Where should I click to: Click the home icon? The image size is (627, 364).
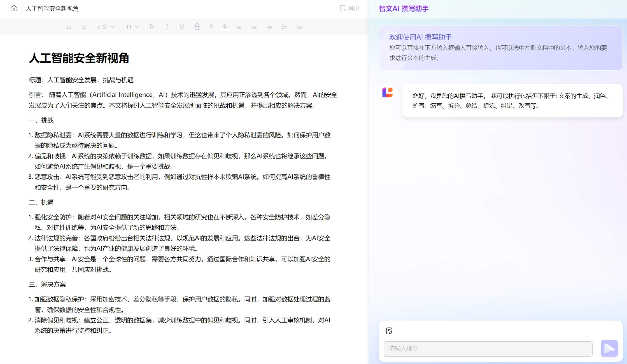click(14, 8)
